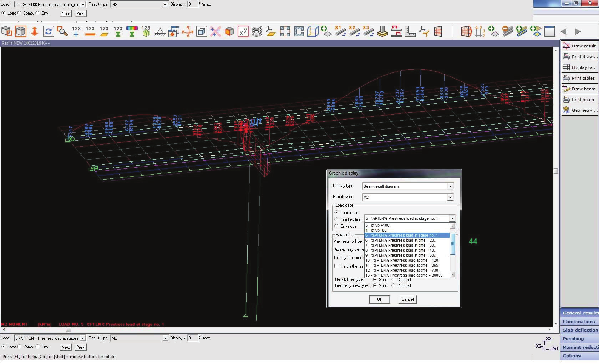Select the magnifier zoom window tool
603x364 pixels.
(x=62, y=31)
